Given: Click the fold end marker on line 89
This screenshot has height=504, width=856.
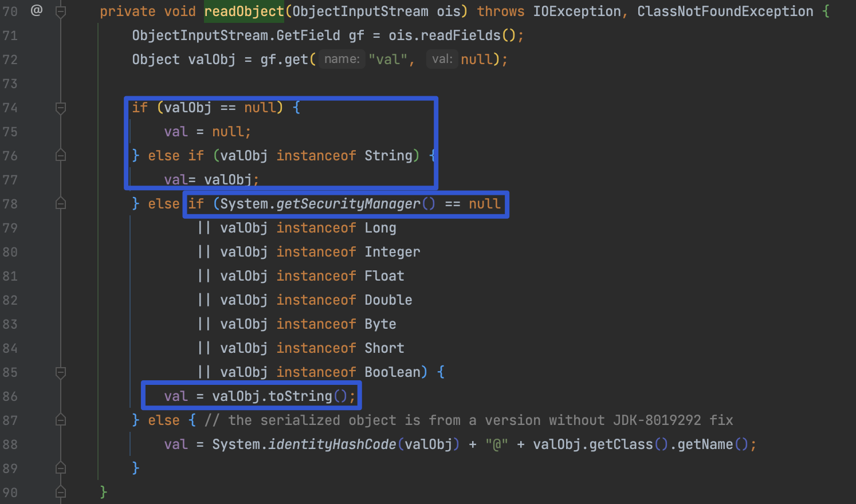Looking at the screenshot, I should click(61, 468).
